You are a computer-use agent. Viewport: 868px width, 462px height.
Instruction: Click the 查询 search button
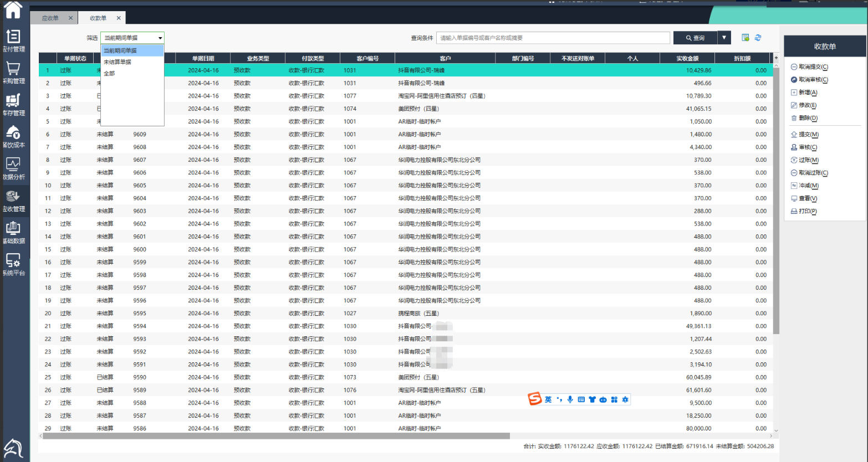(695, 38)
